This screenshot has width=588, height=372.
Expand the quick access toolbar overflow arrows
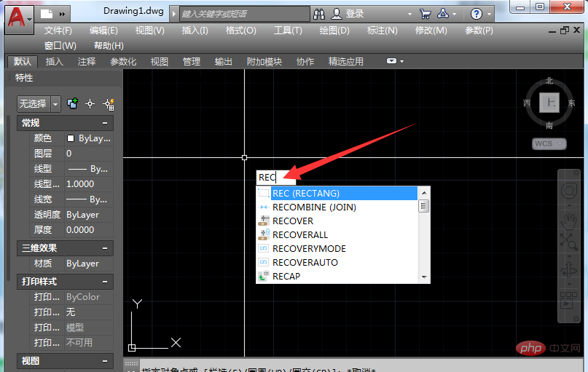tap(62, 15)
